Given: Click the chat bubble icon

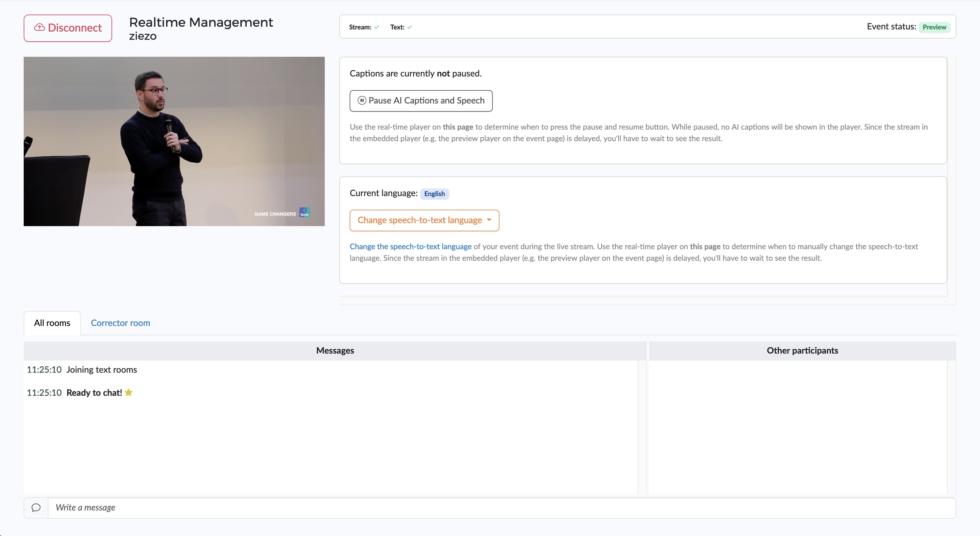Looking at the screenshot, I should click(36, 508).
